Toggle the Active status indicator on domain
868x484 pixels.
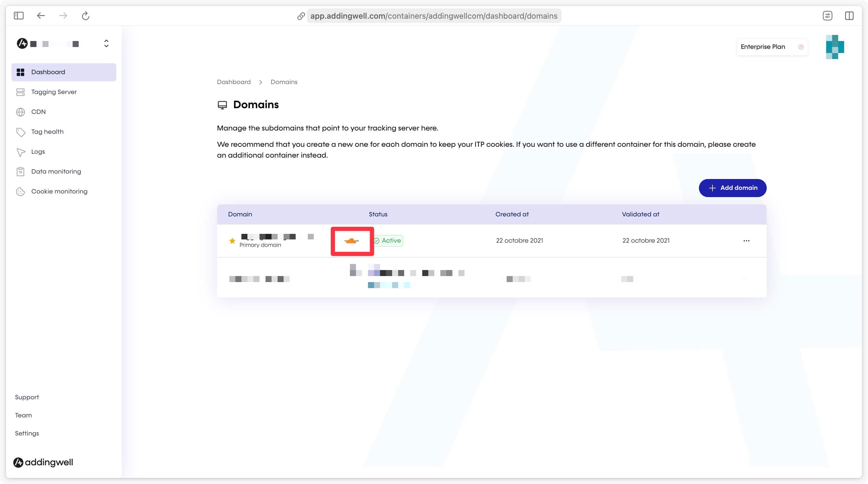tap(387, 240)
